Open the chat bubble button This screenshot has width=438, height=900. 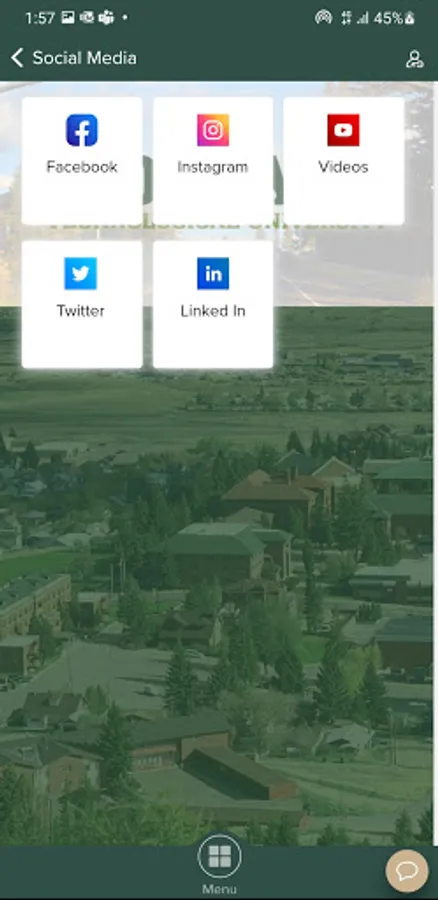[x=407, y=871]
